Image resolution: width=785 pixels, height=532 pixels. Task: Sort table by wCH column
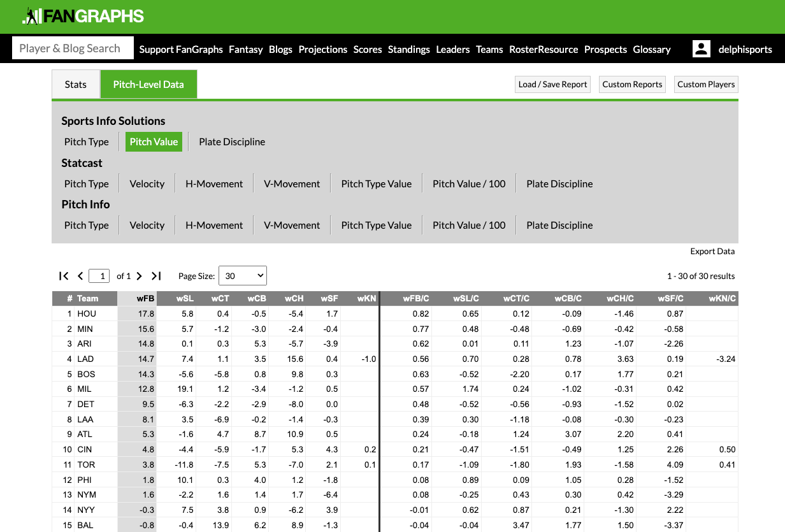[x=294, y=298]
